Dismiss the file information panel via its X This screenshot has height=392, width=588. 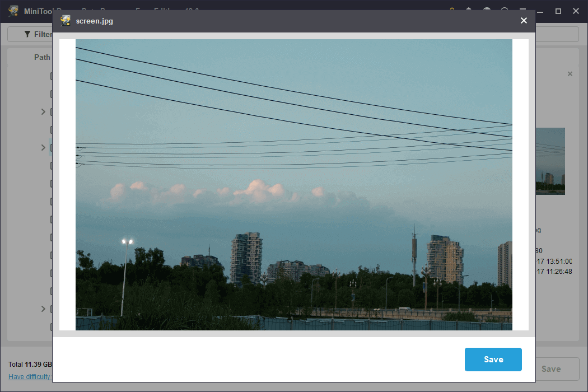(570, 73)
